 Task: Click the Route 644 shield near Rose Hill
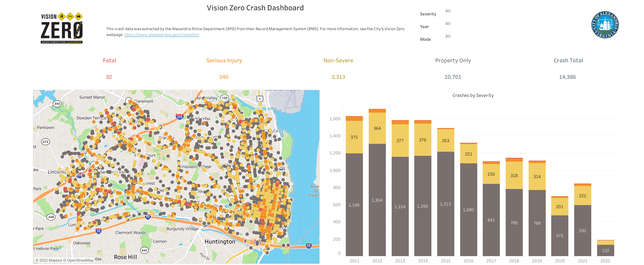click(x=144, y=250)
